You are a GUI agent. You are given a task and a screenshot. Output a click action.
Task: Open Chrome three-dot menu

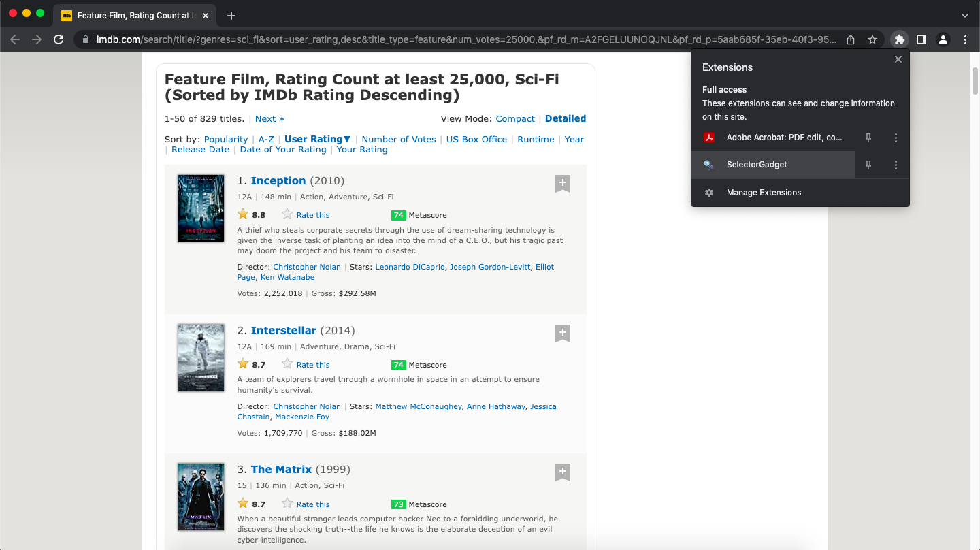click(965, 39)
